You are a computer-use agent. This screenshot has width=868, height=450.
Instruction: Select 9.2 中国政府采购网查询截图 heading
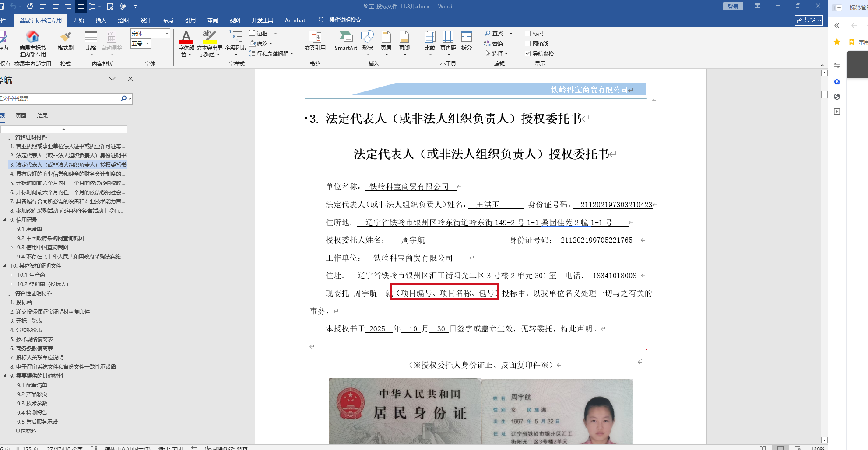tap(50, 238)
